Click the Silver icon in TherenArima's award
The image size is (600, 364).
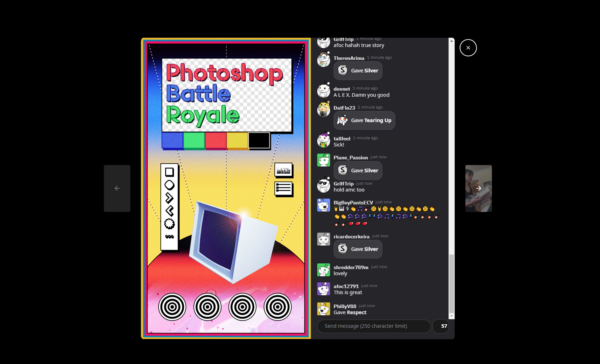point(342,70)
